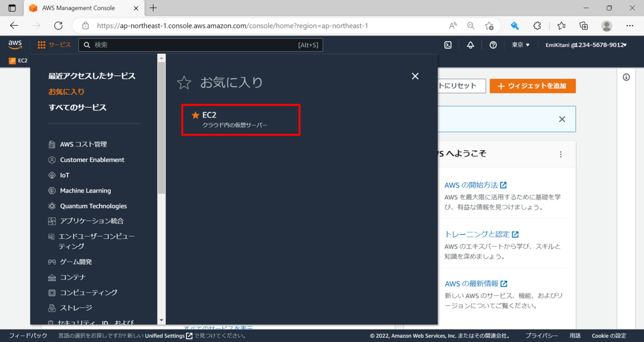Click the アプリケーション統合 category icon
Image resolution: width=644 pixels, height=342 pixels.
pos(52,221)
